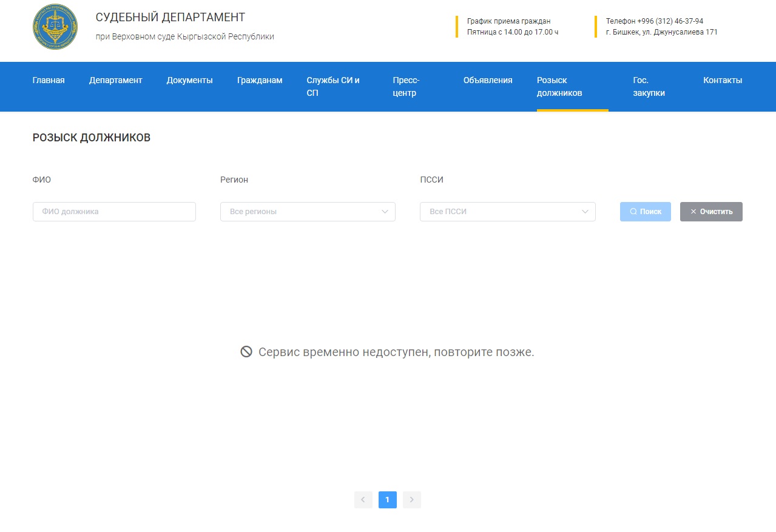Expand the Все ПССИ dropdown
This screenshot has height=532, width=776.
point(501,212)
